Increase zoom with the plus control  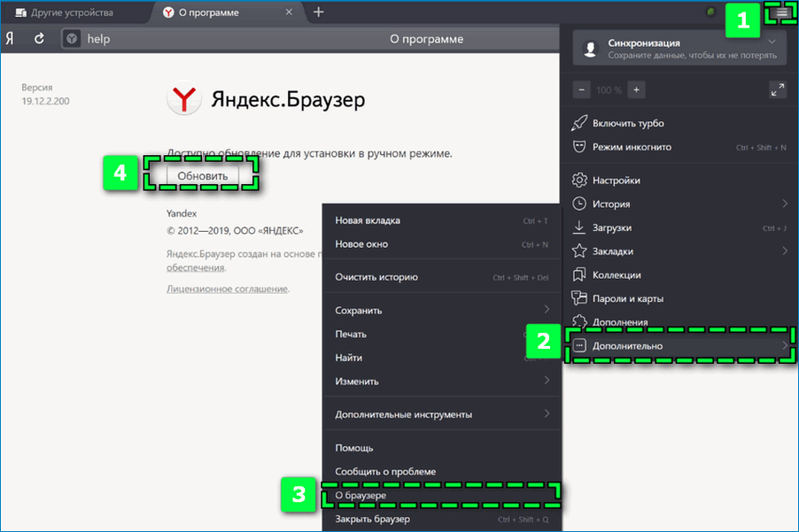[635, 89]
